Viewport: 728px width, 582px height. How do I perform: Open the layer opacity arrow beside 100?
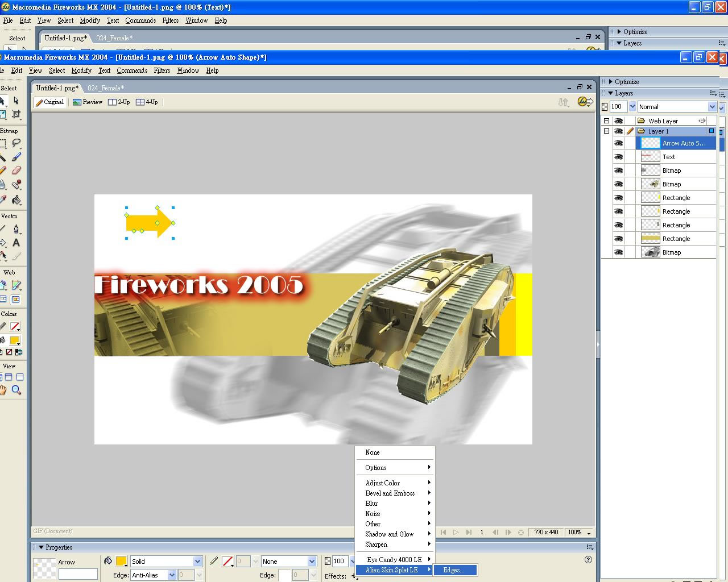click(632, 107)
